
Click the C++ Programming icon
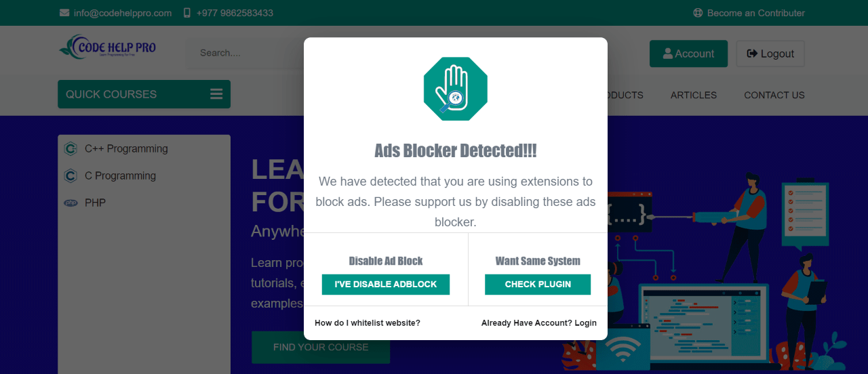[x=70, y=148]
